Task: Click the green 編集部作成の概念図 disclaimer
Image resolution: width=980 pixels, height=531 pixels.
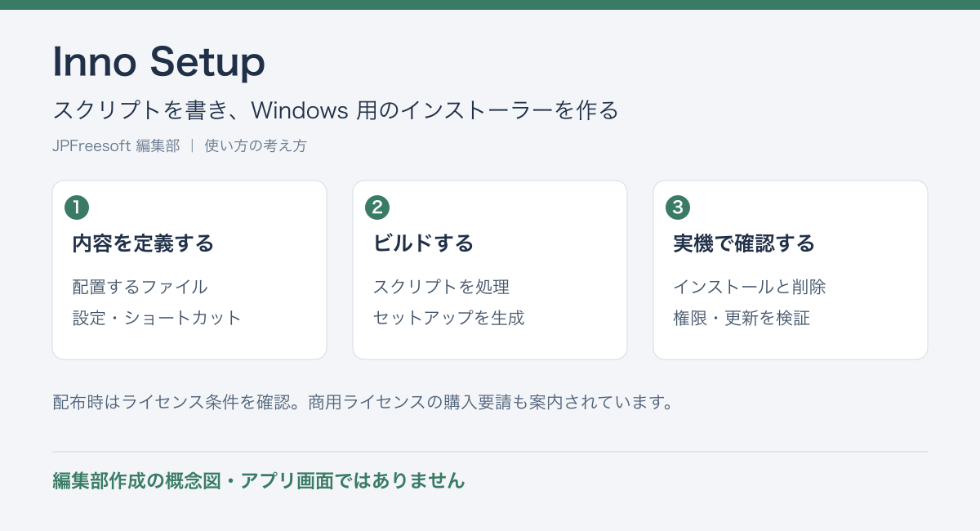Action: (x=259, y=481)
